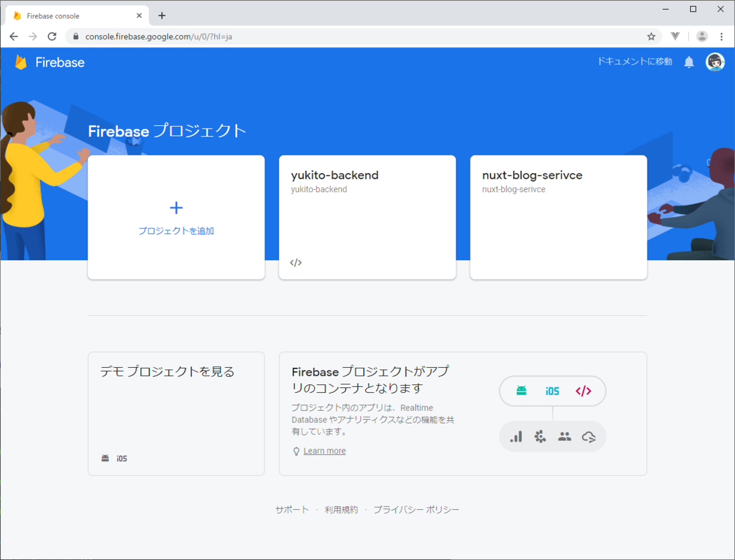
Task: Click Firebase プロジェクトがアプリのコンテナとなります heading
Action: (371, 380)
